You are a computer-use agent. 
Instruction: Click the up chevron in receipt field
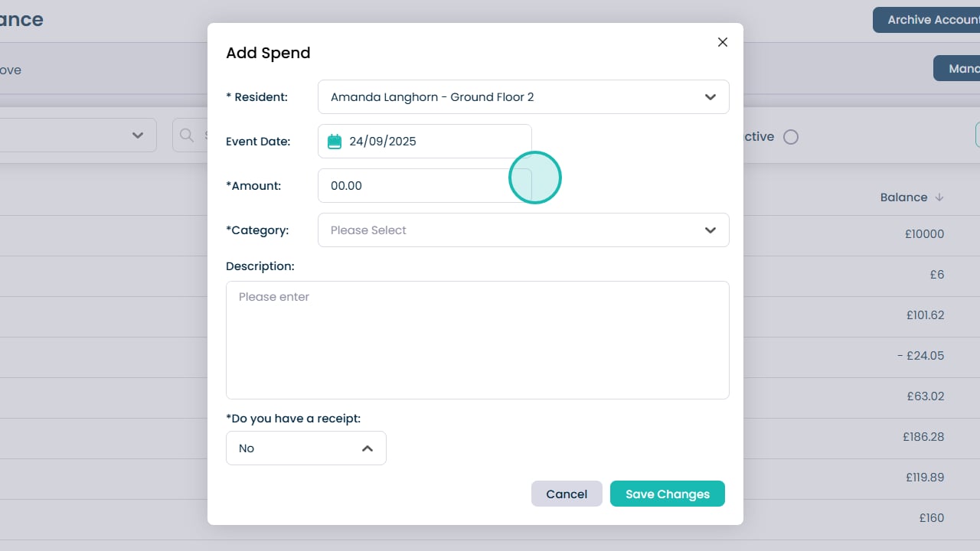pos(367,448)
